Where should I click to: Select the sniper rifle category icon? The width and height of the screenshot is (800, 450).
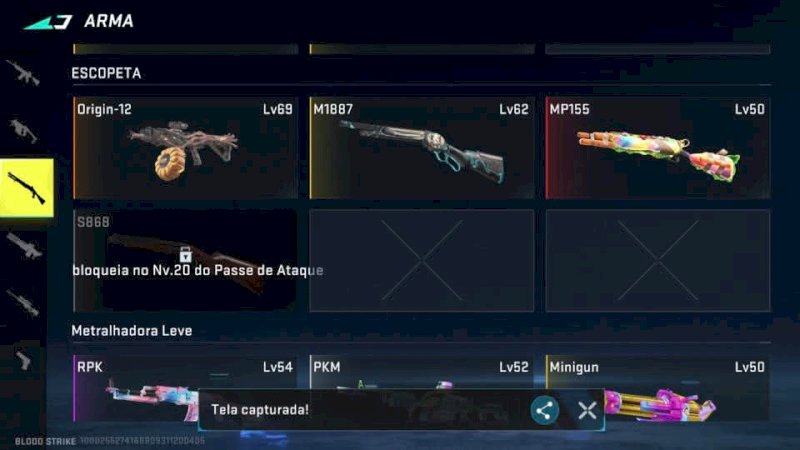[23, 303]
